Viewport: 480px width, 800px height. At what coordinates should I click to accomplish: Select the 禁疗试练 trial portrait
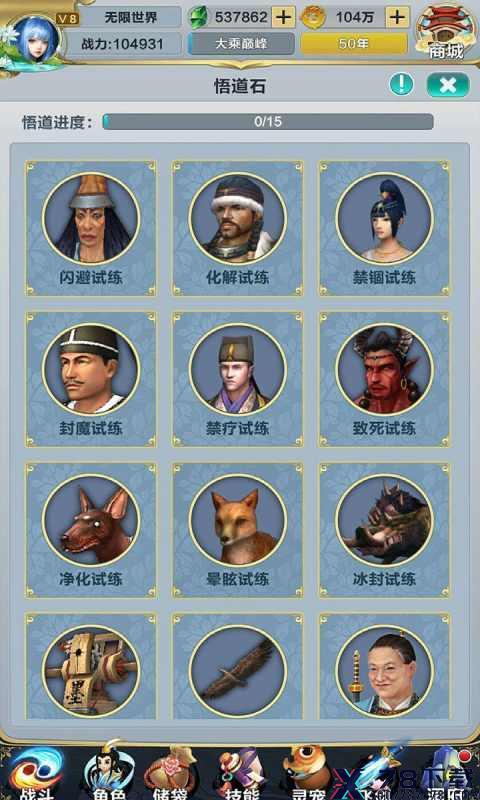click(238, 369)
